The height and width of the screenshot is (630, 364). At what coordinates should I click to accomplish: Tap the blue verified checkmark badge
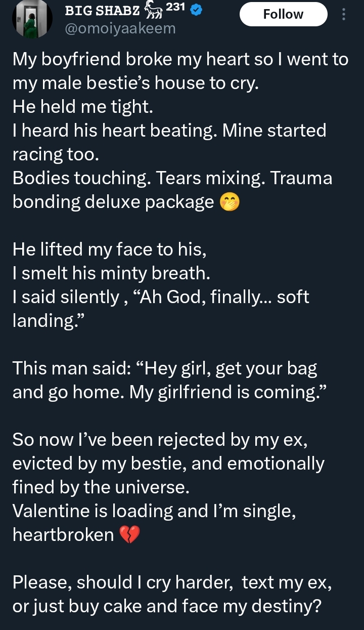(196, 11)
